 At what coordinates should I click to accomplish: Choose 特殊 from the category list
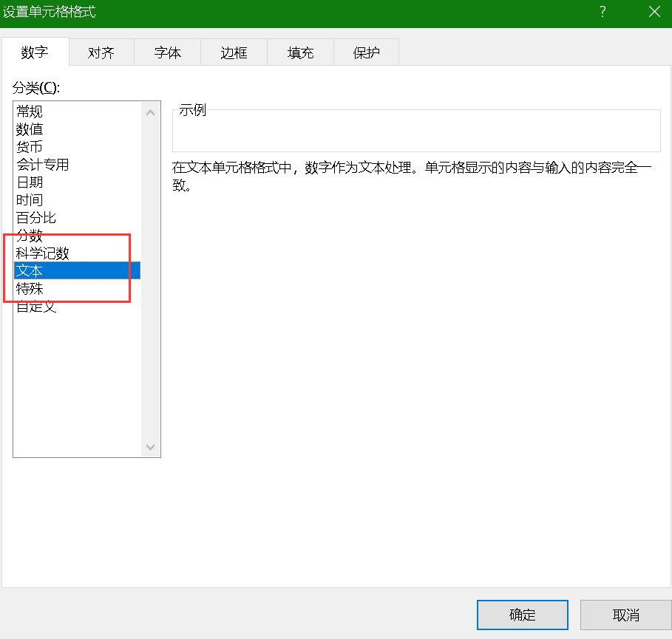(77, 288)
